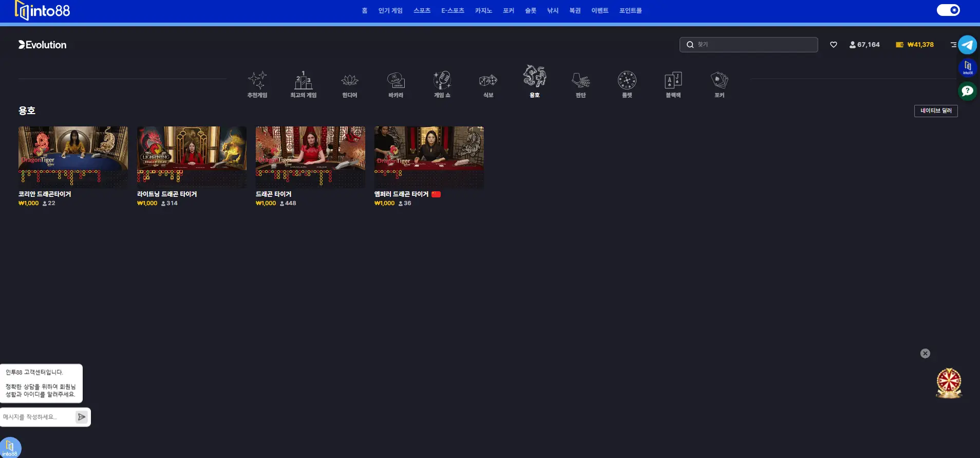Click the 용호 section heading
The image size is (980, 458).
point(27,111)
